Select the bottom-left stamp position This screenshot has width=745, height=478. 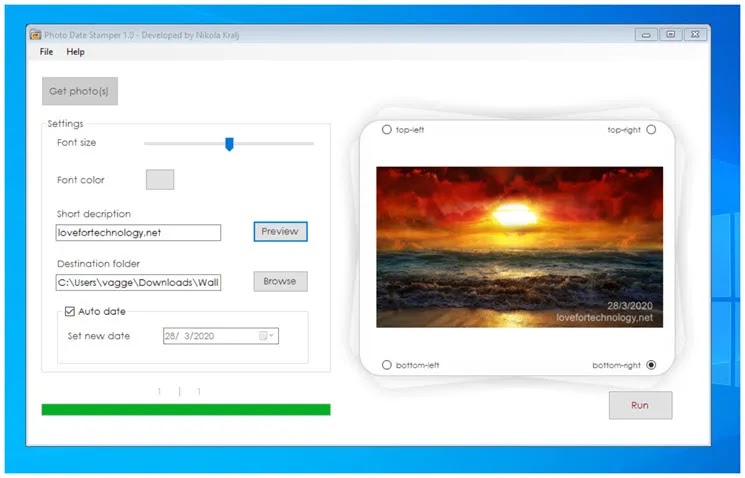[x=387, y=365]
